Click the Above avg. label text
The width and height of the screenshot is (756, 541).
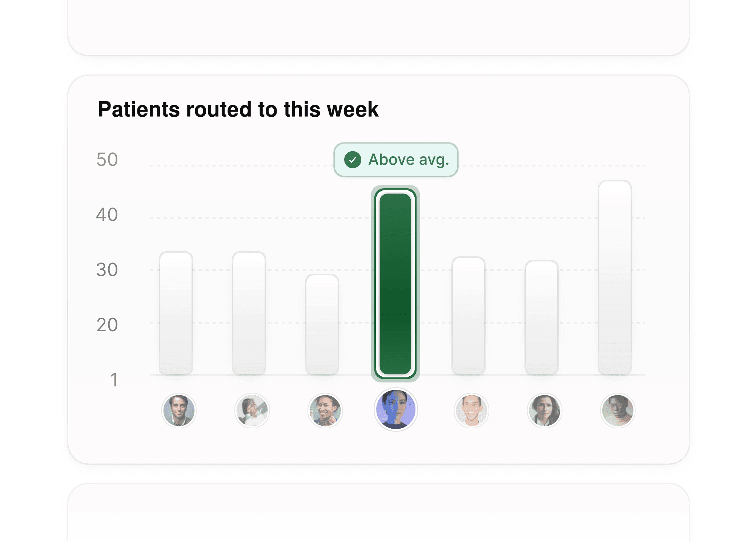409,159
